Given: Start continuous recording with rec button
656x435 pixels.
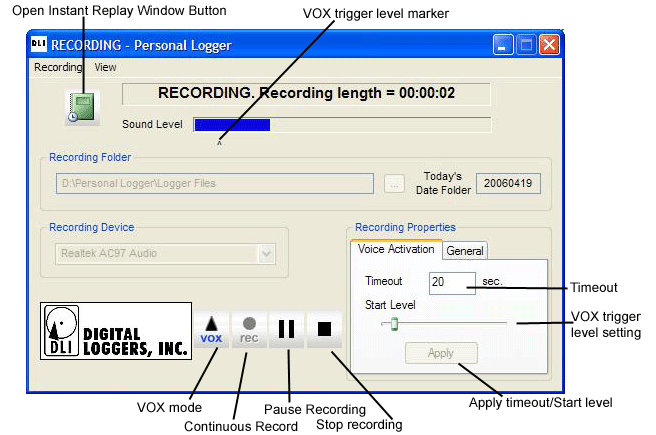Looking at the screenshot, I should pyautogui.click(x=249, y=330).
